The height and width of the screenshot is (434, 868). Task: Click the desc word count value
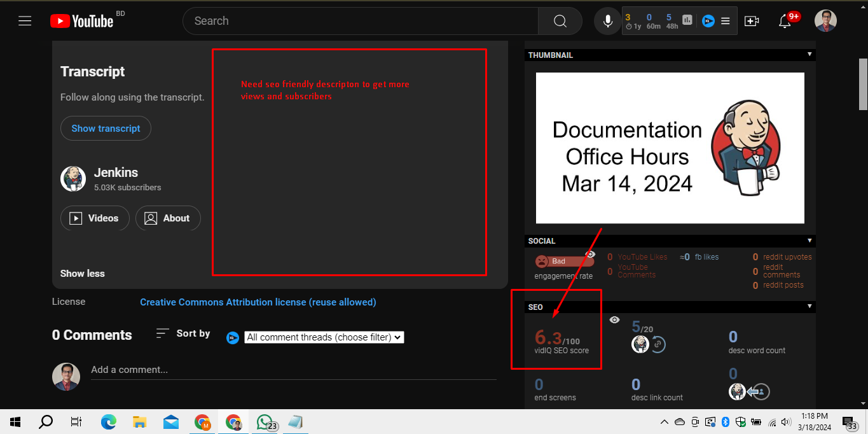pos(733,337)
